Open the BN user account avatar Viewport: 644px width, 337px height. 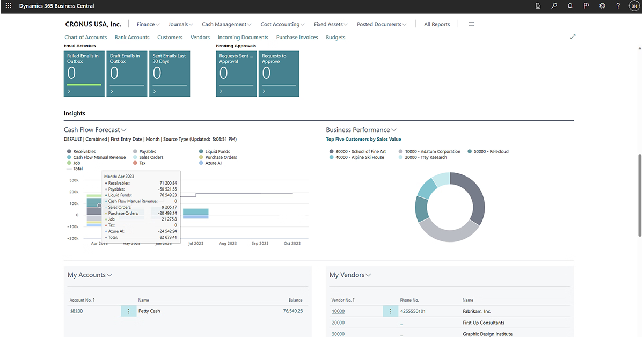point(634,6)
